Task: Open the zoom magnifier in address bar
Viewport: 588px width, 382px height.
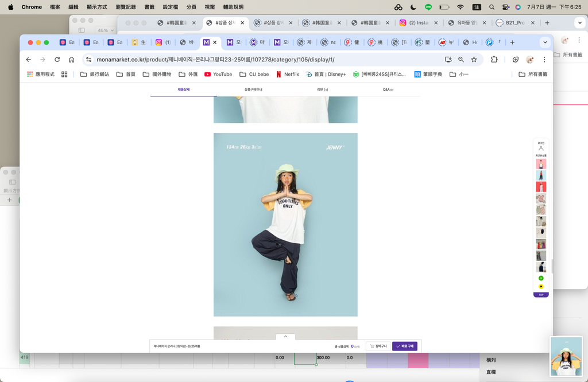Action: click(x=461, y=60)
